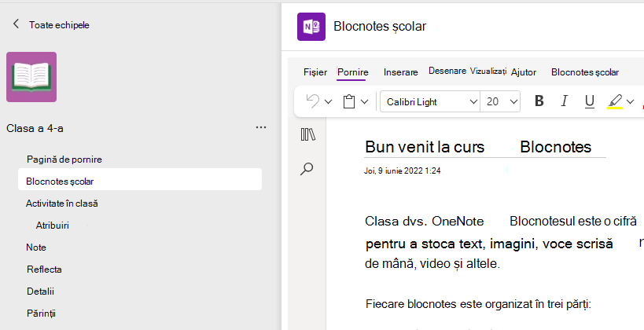Open the search magnifier in notebook

coord(307,169)
